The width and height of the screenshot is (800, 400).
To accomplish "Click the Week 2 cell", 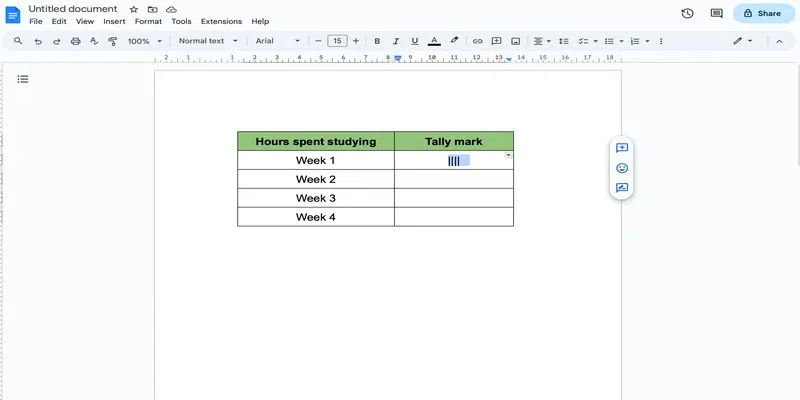I will (x=316, y=179).
